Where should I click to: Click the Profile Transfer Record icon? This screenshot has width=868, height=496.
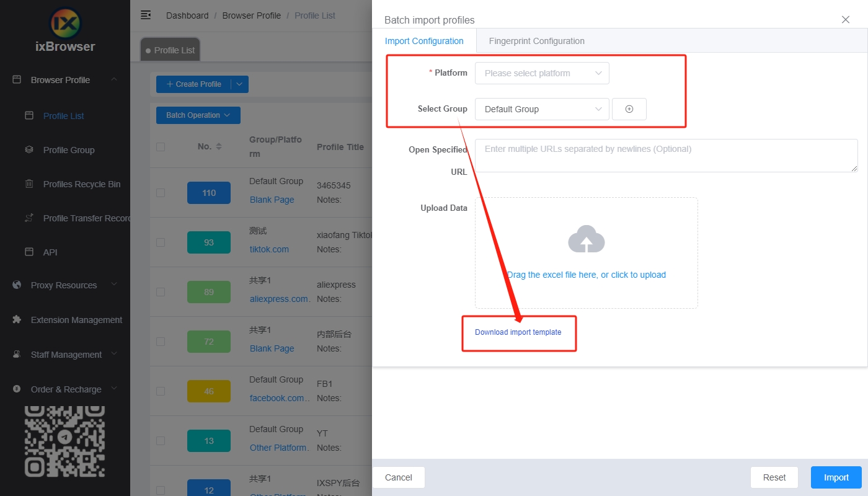[x=29, y=218]
